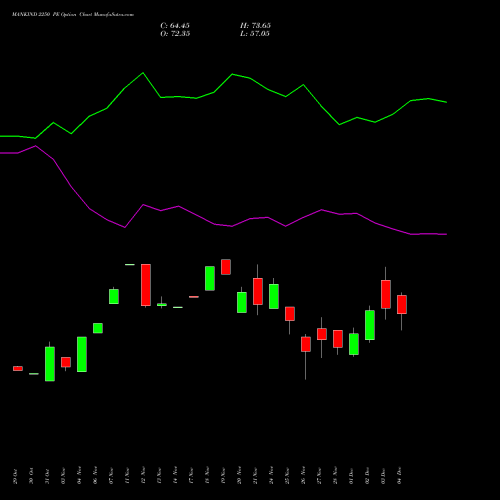Click the green candle above 18 Nov
Screen dimensions: 500x500
tap(210, 278)
